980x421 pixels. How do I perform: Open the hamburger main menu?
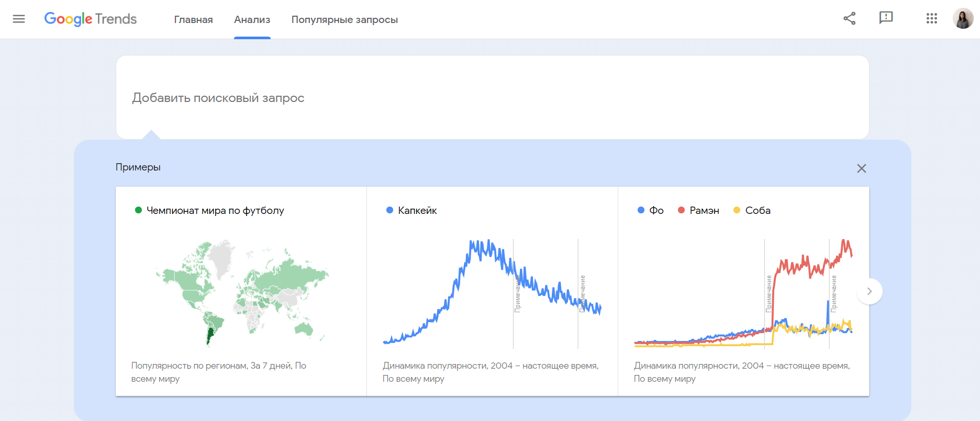pyautogui.click(x=19, y=19)
